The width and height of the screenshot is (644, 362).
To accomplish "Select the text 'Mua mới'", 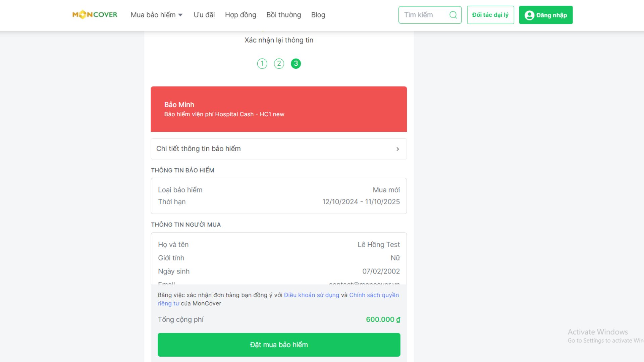I will point(386,190).
